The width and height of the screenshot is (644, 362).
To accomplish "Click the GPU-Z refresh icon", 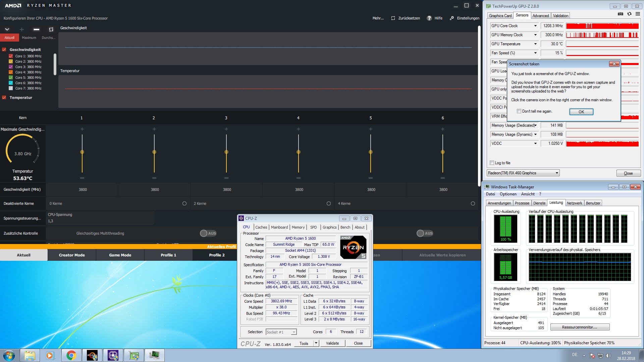I will 629,14.
